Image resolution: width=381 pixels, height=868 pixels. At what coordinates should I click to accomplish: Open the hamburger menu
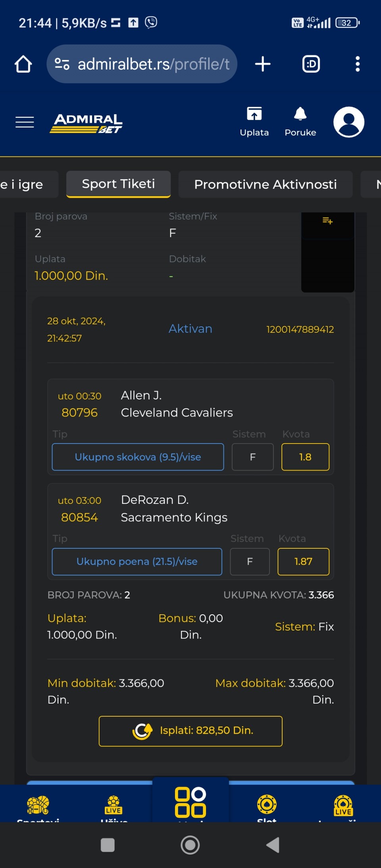click(25, 122)
